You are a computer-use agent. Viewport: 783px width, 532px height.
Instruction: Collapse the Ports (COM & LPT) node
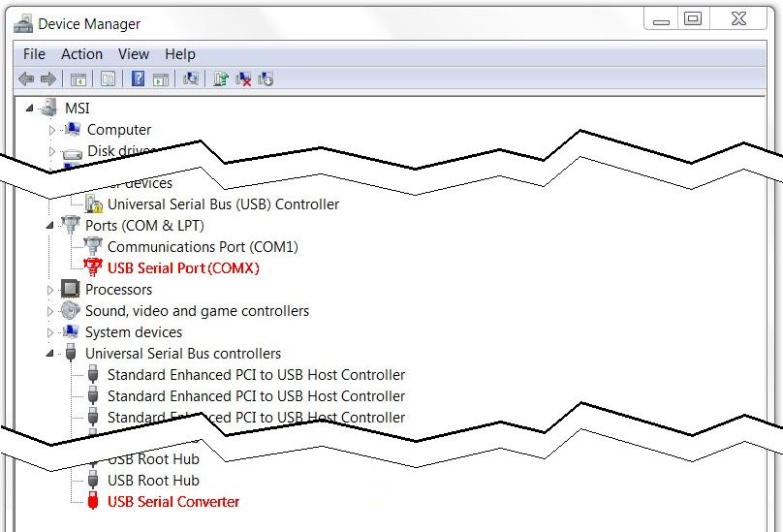[51, 226]
